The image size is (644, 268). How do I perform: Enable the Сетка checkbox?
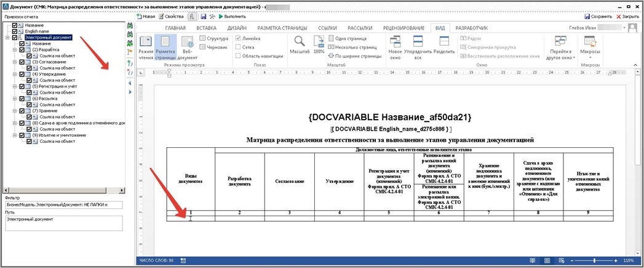(239, 47)
